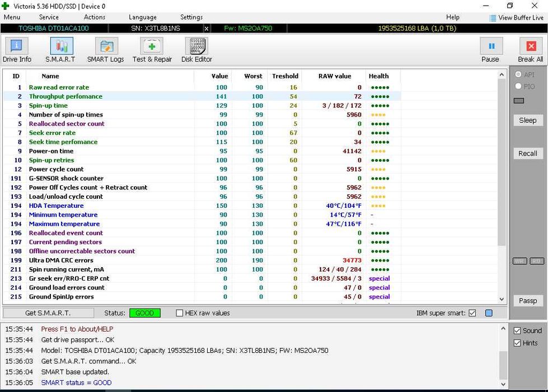Screen dimensions: 548x392
Task: Select the Reallocated sector count row
Action: [202, 124]
